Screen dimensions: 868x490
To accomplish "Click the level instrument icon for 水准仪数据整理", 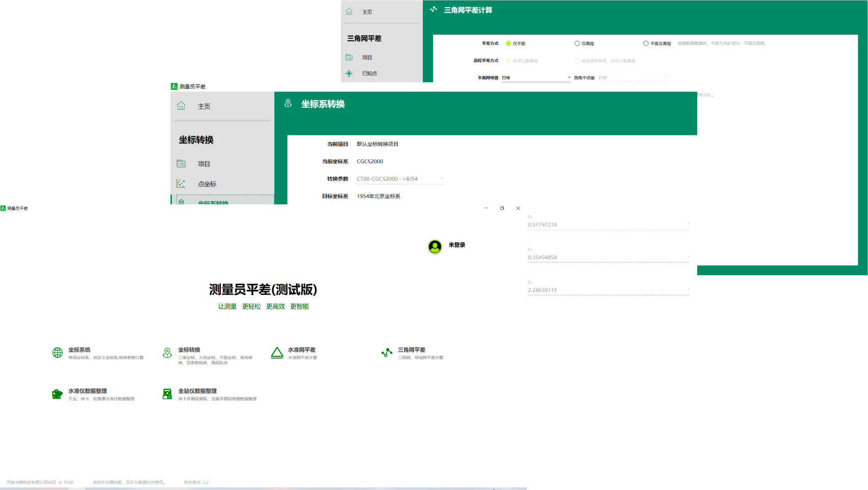I will coord(57,394).
